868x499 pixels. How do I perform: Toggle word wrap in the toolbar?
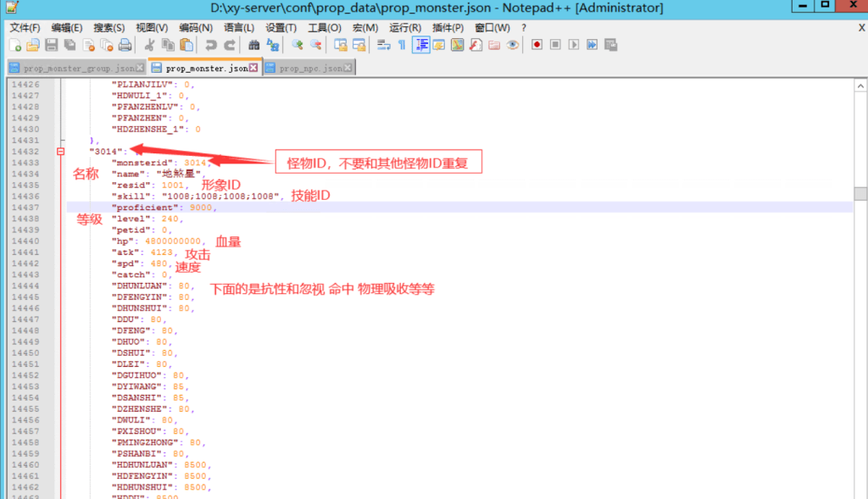[383, 45]
